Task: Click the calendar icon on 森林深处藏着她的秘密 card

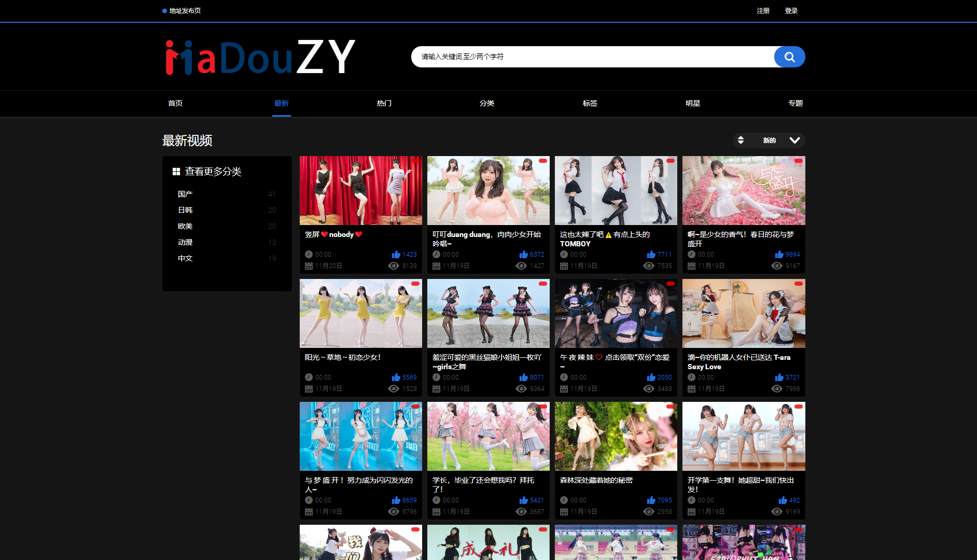Action: pos(564,512)
